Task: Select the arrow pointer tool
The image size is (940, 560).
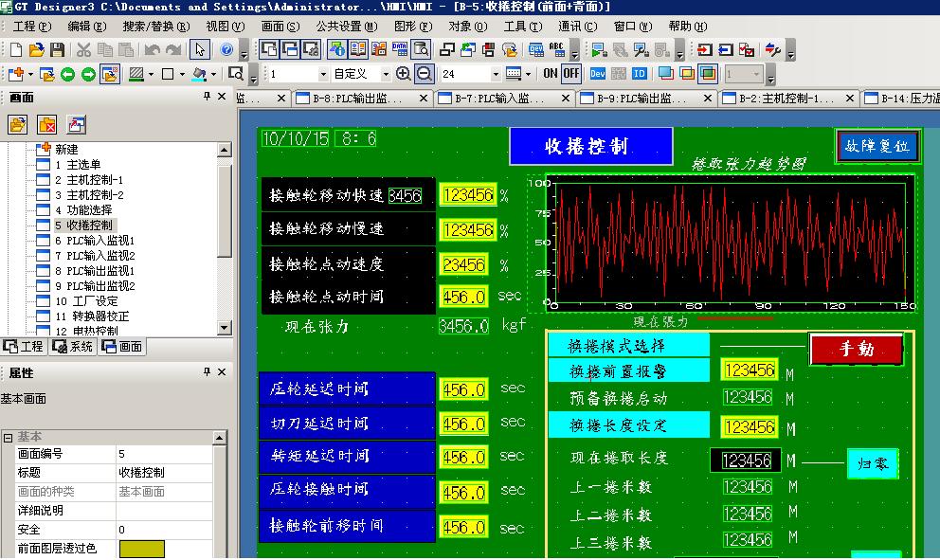Action: pos(200,49)
